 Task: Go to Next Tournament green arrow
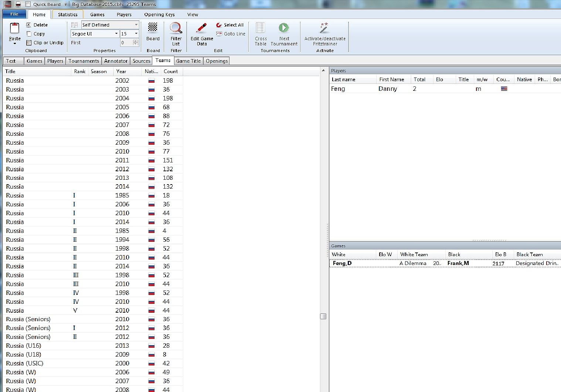coord(284,28)
